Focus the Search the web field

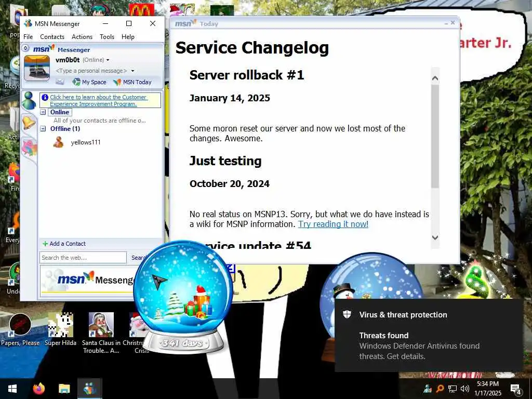click(83, 258)
